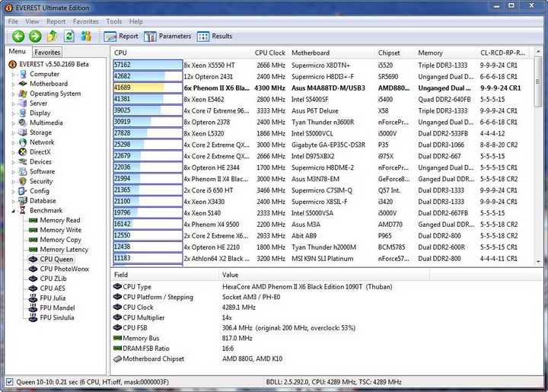Viewport: 548px width, 392px height.
Task: Click the green Forward arrow icon
Action: click(x=35, y=36)
